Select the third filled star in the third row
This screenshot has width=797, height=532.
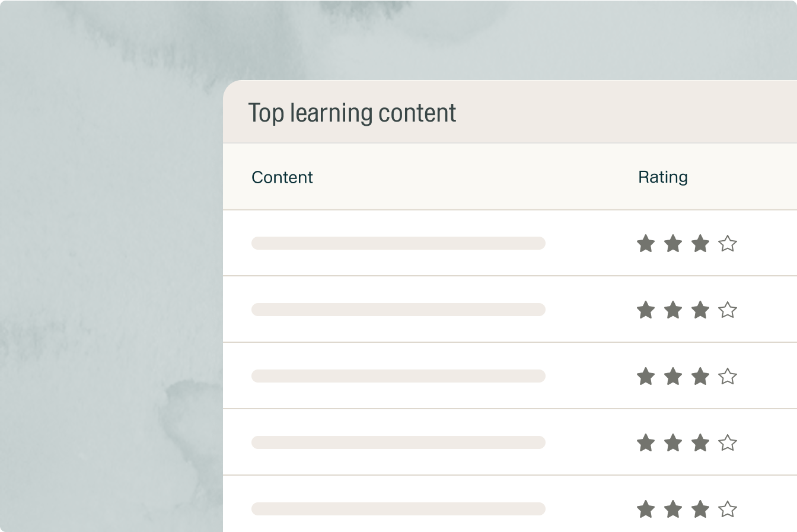pos(700,377)
